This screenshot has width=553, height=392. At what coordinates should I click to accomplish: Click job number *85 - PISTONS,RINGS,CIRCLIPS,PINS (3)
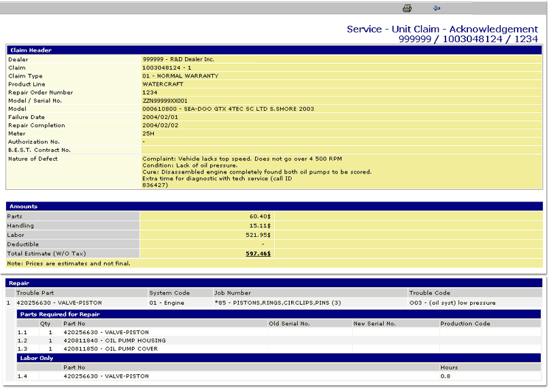278,303
